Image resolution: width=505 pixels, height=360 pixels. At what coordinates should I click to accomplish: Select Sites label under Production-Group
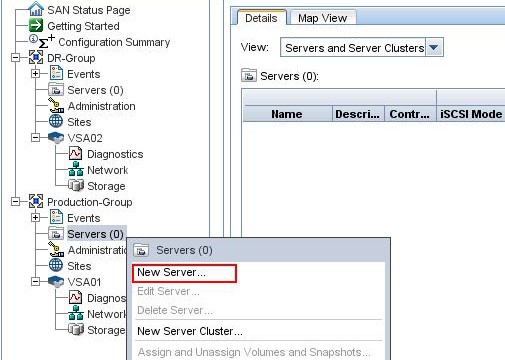pos(79,266)
